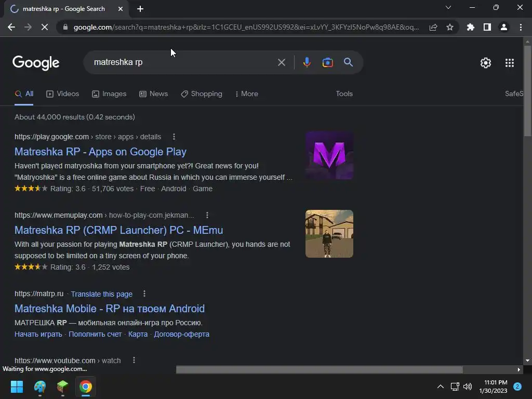Open the search Tools options
This screenshot has height=399, width=532.
tap(344, 94)
